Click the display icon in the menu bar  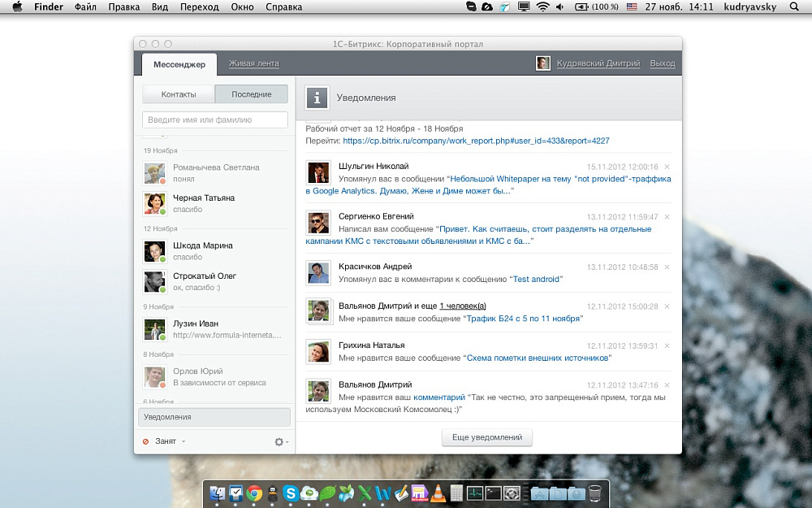(524, 7)
